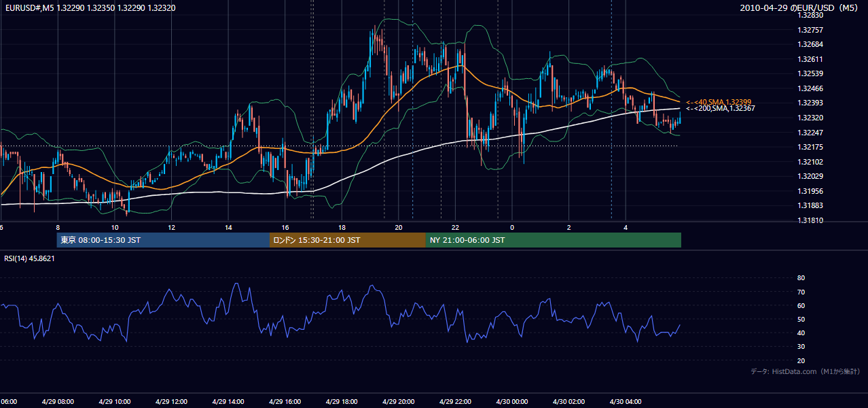Click the 4/30 04:00 date label
Image resolution: width=868 pixels, height=408 pixels.
point(626,402)
